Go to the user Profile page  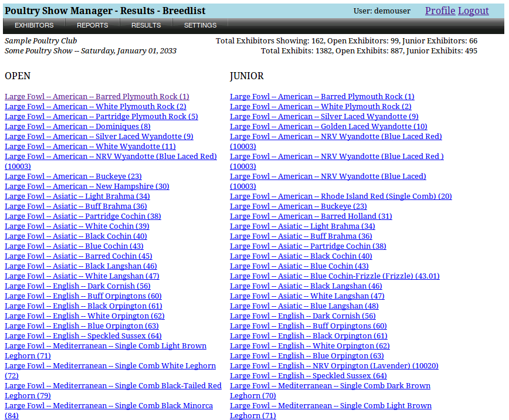coord(440,11)
